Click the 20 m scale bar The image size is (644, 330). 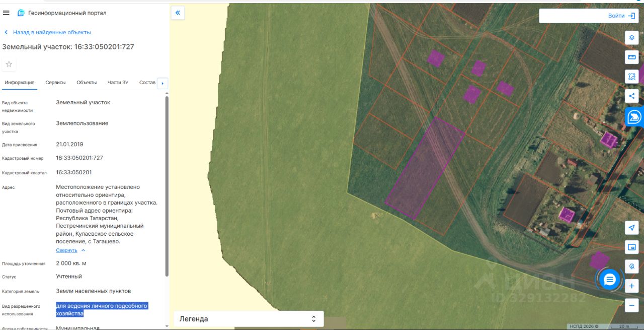[x=624, y=326]
